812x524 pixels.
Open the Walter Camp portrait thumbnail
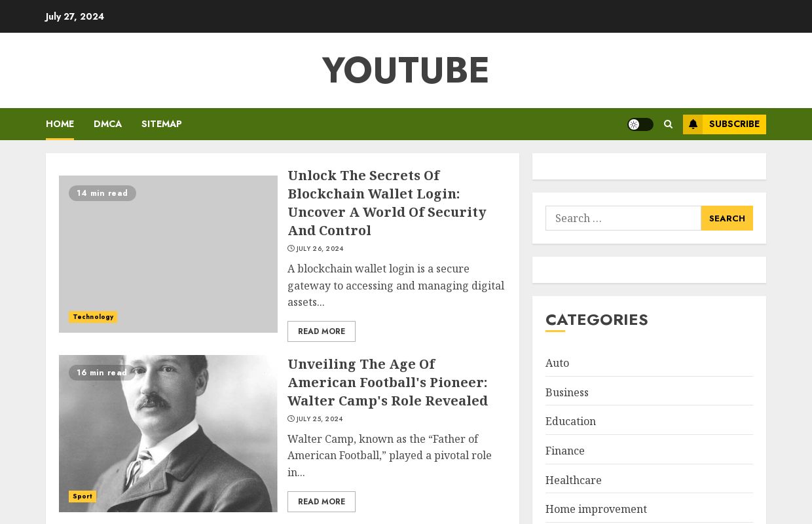(x=168, y=434)
